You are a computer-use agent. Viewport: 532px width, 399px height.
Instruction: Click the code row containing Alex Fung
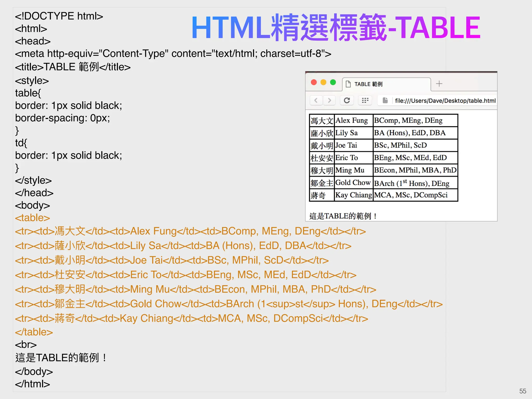190,231
